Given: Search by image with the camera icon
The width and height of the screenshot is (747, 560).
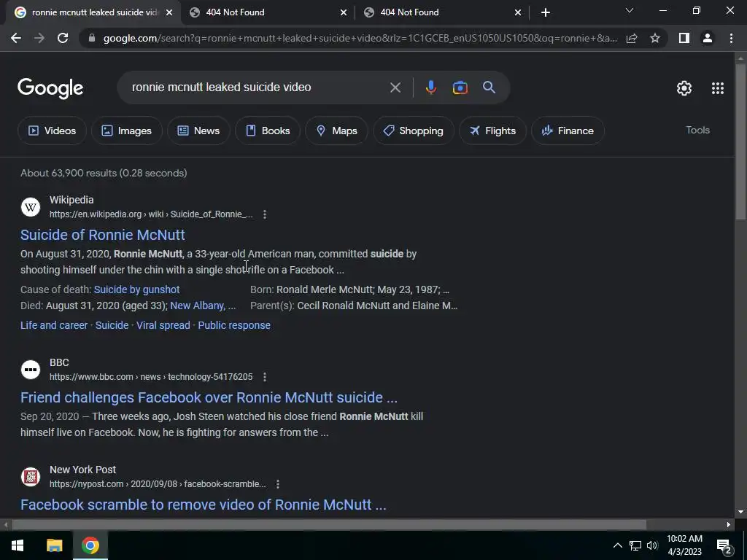Looking at the screenshot, I should tap(460, 87).
